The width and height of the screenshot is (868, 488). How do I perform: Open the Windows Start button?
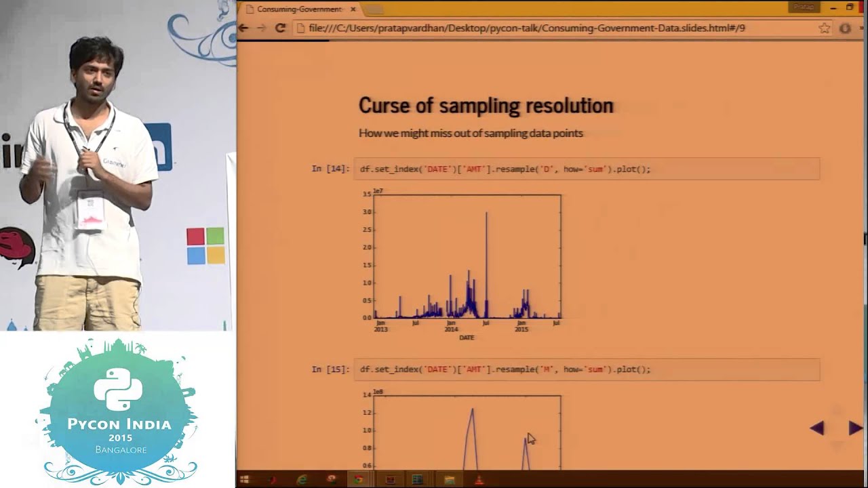244,480
